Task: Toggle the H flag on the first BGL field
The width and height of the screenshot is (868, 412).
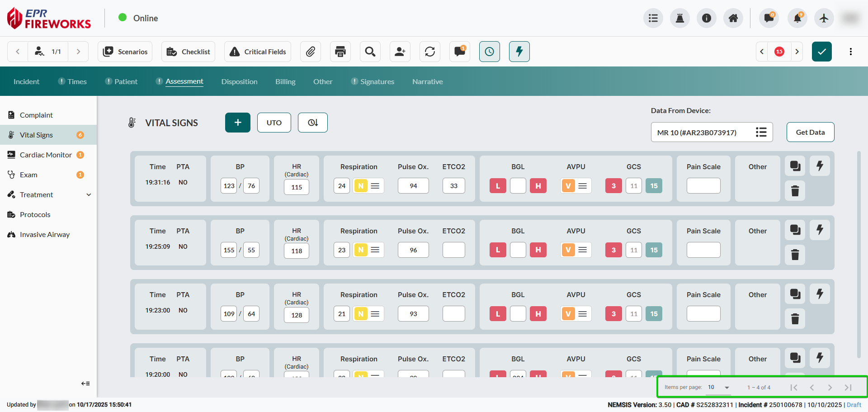Action: click(x=538, y=185)
